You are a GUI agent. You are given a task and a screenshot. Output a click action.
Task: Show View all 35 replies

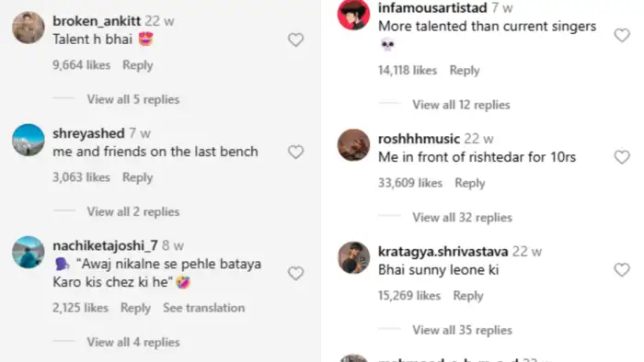[x=462, y=331]
